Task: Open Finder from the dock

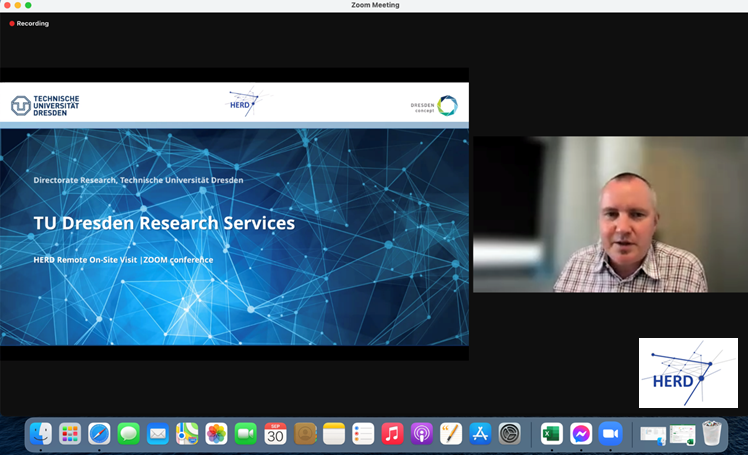Action: click(41, 434)
